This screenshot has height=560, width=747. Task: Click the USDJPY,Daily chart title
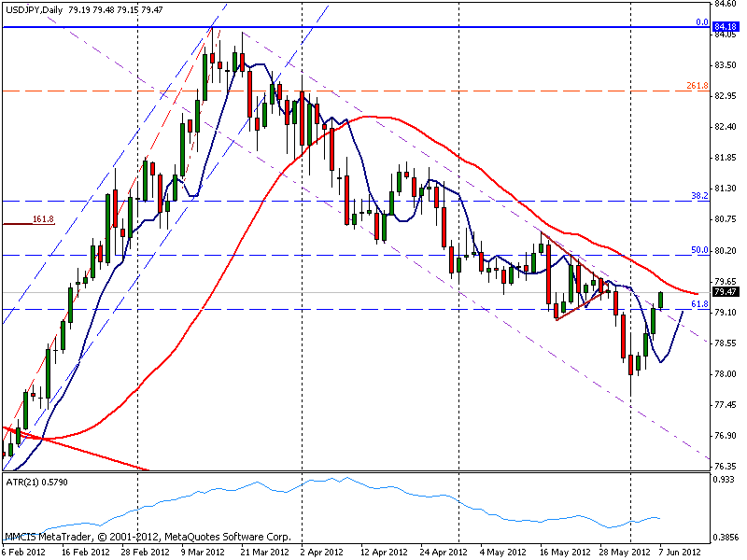(x=35, y=9)
